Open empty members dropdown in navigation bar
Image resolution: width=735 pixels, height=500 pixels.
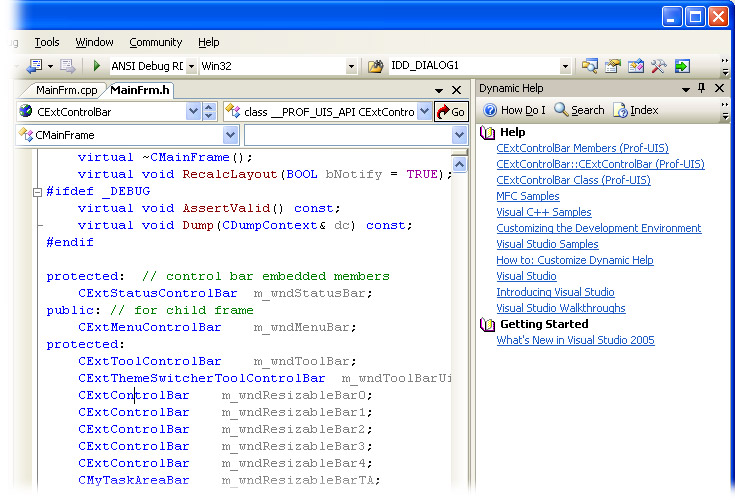459,135
